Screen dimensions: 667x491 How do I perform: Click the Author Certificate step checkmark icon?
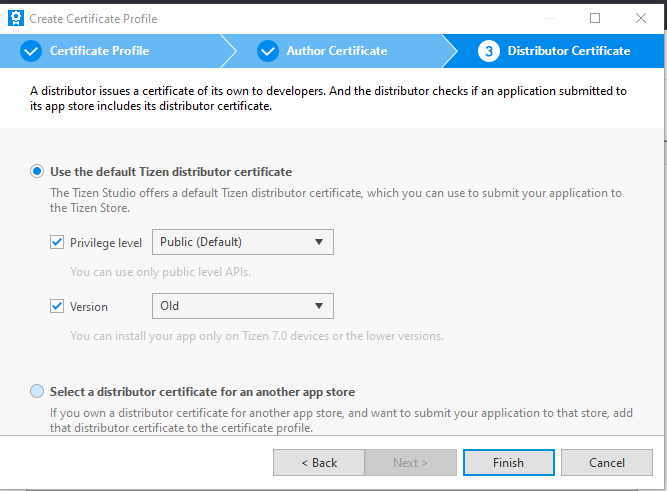[268, 51]
